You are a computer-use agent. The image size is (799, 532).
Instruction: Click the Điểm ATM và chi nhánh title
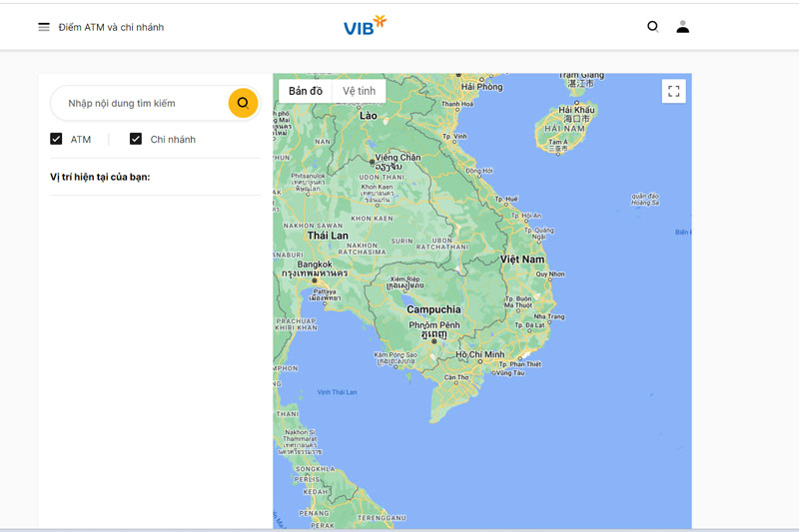coord(111,27)
